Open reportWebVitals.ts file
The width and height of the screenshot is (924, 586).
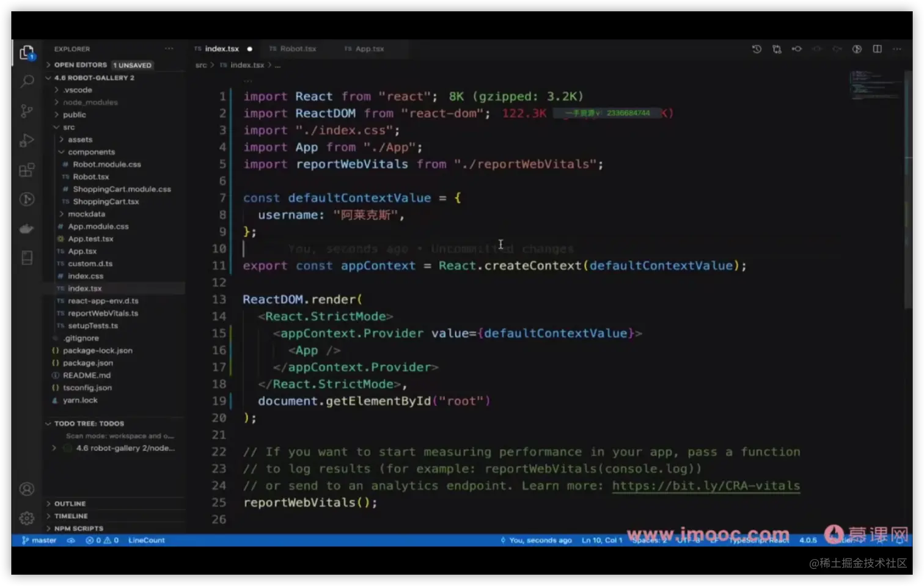click(x=103, y=313)
